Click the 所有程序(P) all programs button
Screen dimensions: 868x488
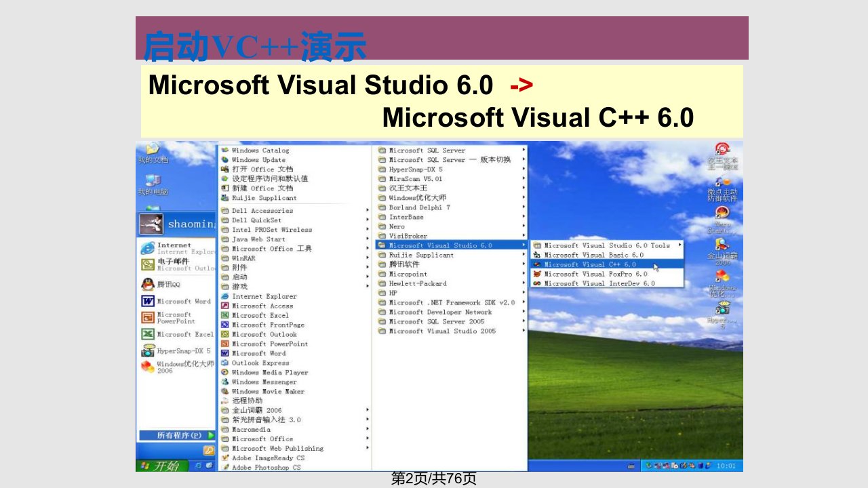click(177, 435)
